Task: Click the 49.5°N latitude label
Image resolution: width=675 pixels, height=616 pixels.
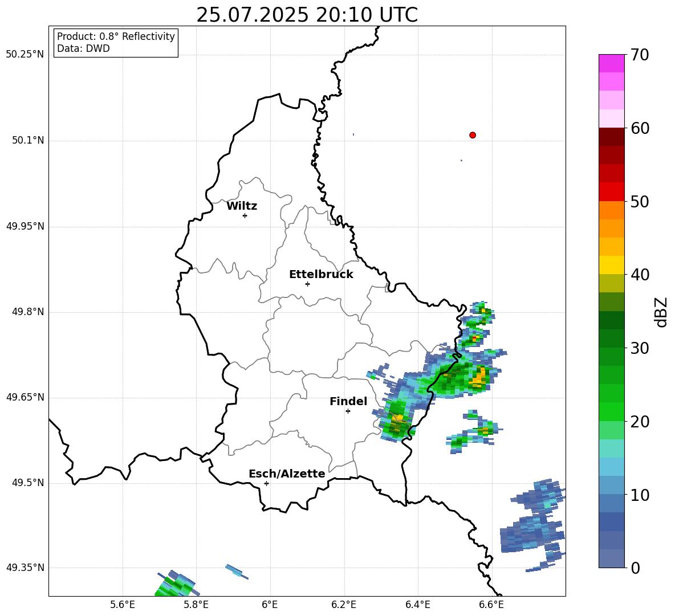Action: (x=28, y=483)
